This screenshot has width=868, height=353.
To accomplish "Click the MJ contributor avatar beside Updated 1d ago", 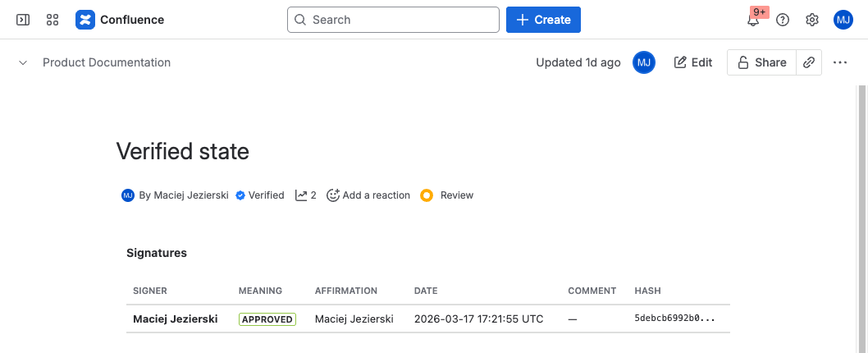I will pyautogui.click(x=644, y=62).
